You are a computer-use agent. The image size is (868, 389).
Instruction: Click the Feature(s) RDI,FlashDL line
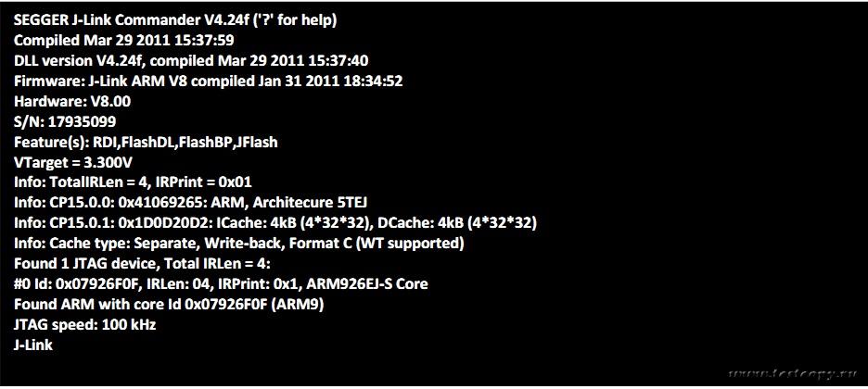tap(146, 143)
